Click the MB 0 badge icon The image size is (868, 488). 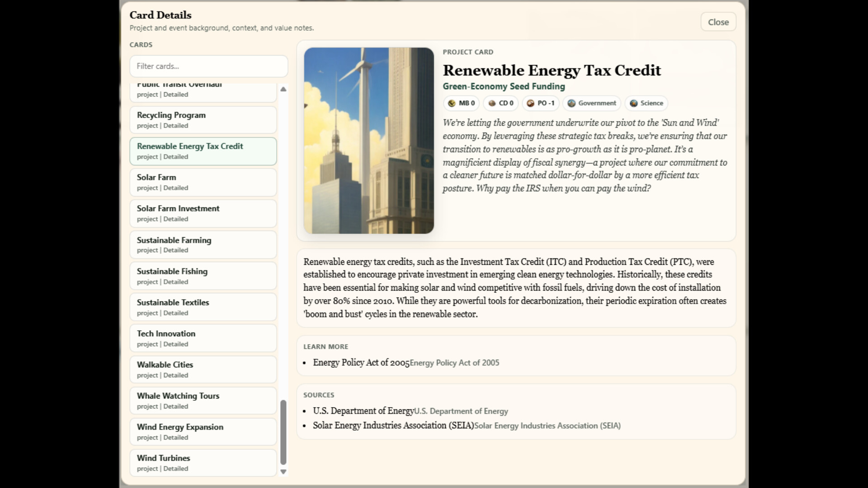click(452, 103)
